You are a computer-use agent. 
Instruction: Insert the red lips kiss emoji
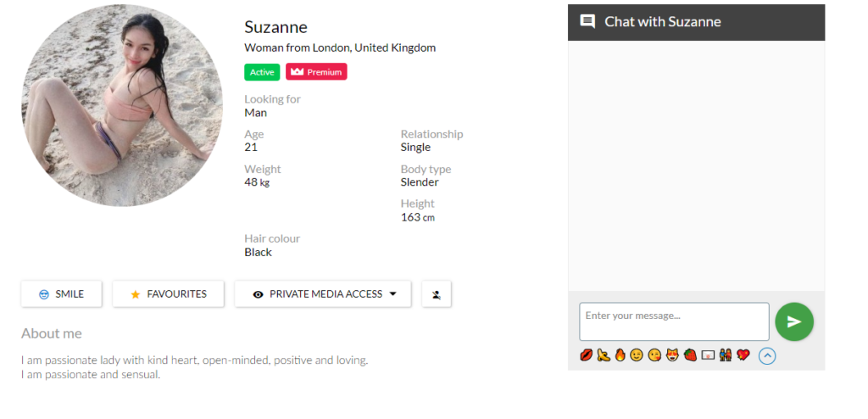pos(586,355)
